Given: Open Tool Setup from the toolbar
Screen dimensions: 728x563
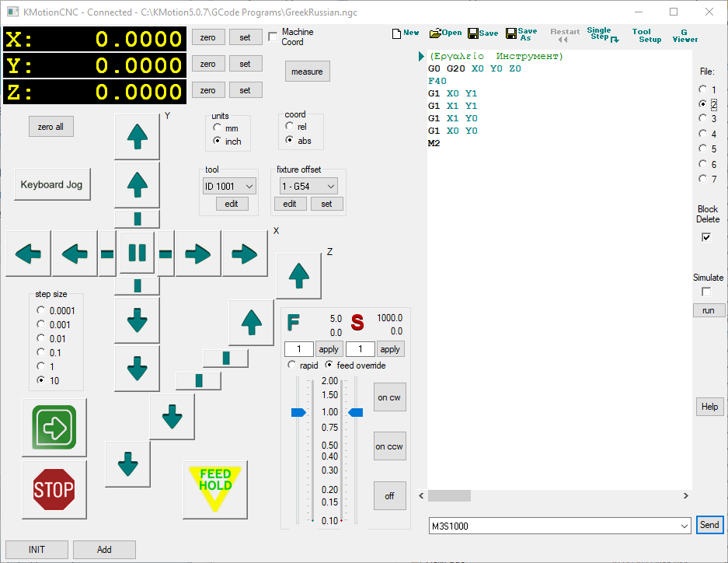Looking at the screenshot, I should point(646,36).
